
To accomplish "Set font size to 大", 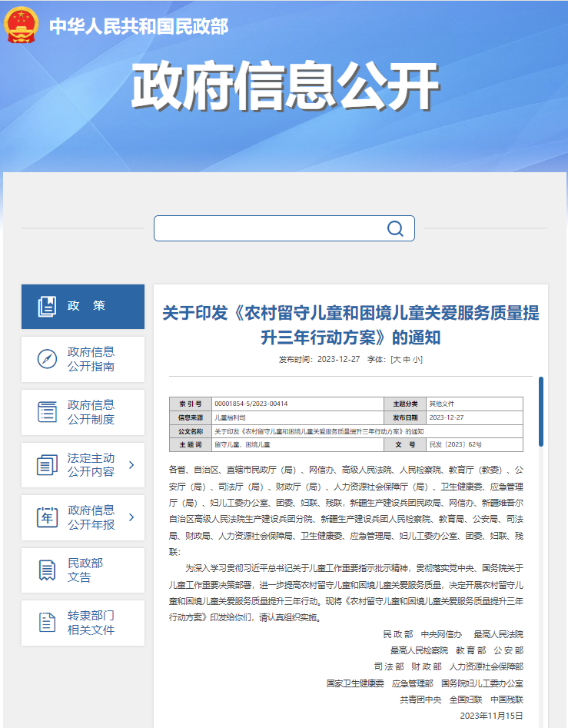I will (397, 359).
